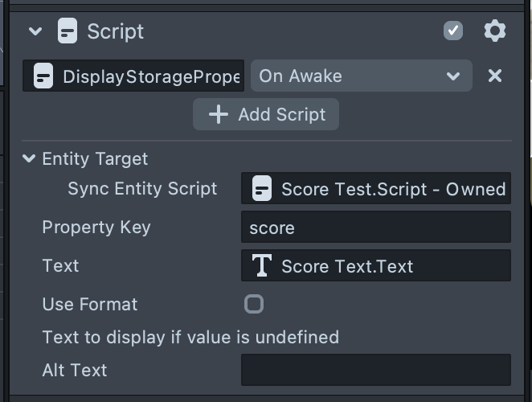Screen dimensions: 532x402
Task: Click the Script component header icon
Action: [x=68, y=32]
